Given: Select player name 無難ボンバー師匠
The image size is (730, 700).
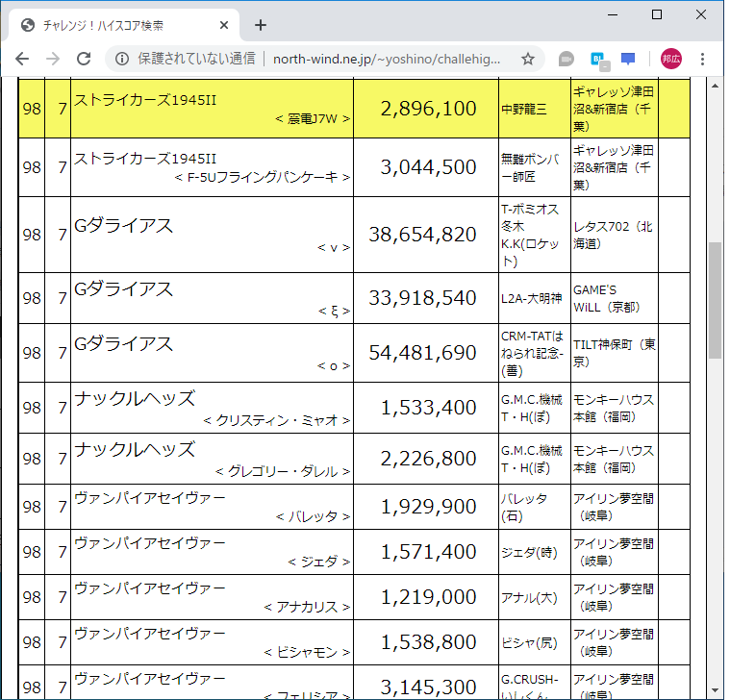Looking at the screenshot, I should click(530, 167).
